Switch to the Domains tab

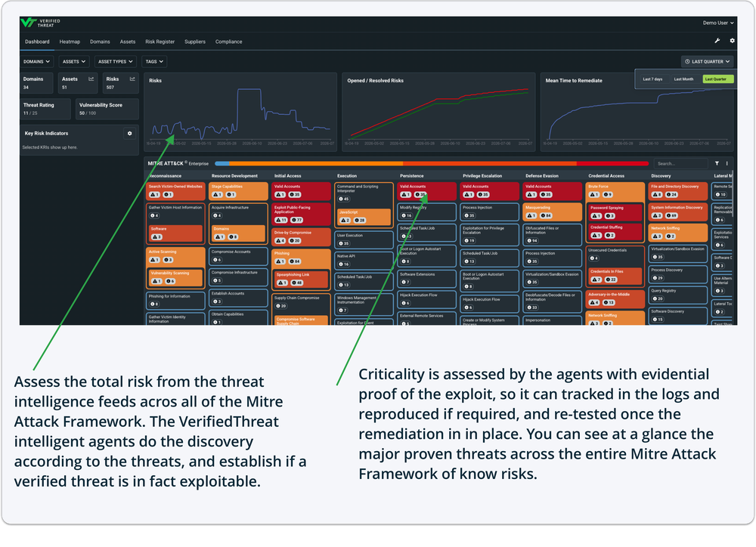tap(100, 42)
